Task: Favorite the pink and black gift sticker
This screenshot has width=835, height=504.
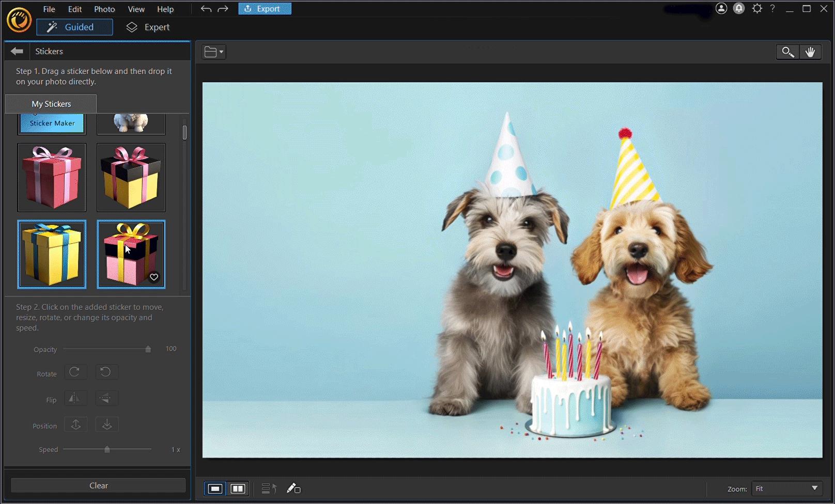Action: coord(153,277)
